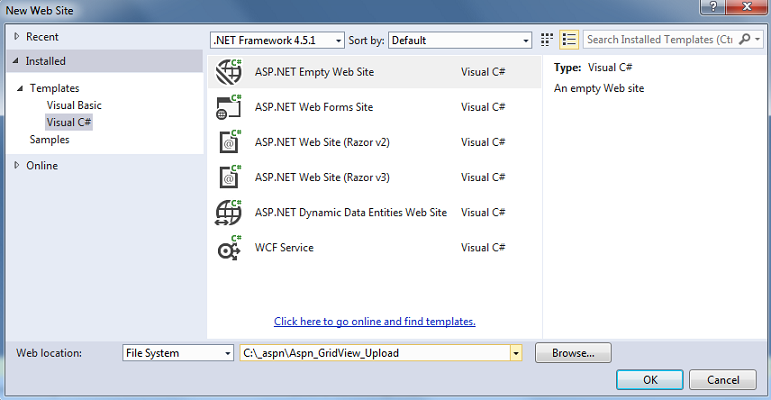Expand the Online section
This screenshot has width=771, height=400.
[17, 165]
